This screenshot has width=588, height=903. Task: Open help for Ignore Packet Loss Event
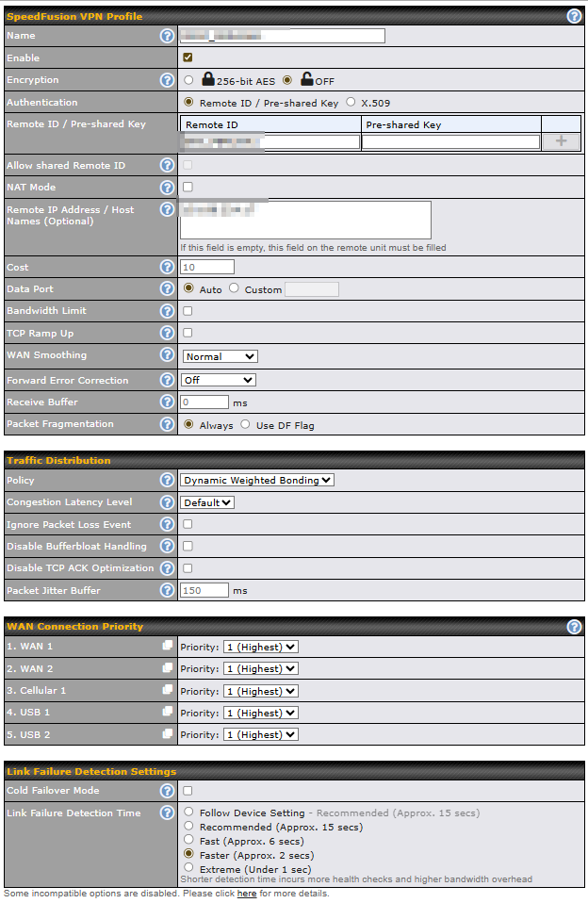[x=167, y=524]
